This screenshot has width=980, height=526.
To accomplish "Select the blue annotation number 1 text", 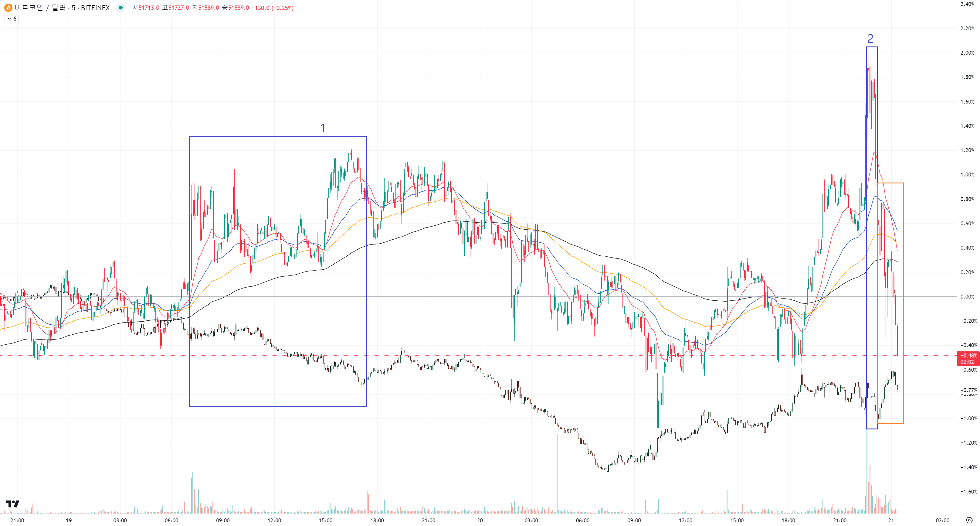I will (323, 128).
